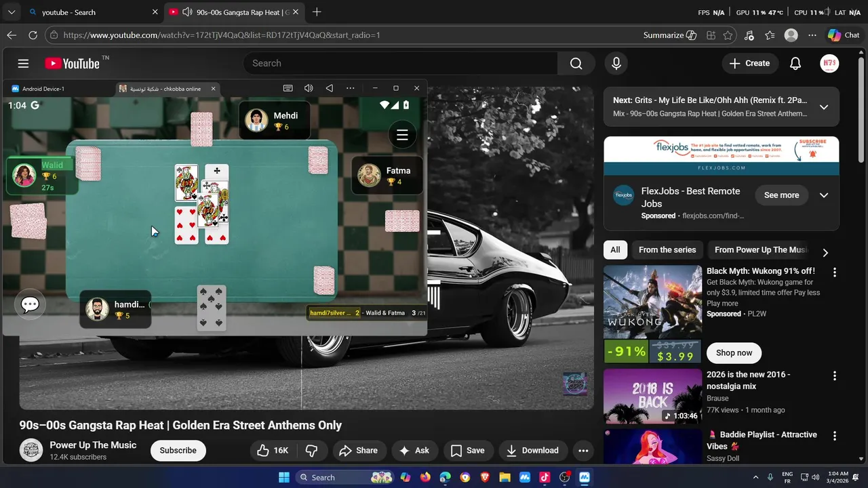Screen dimensions: 868x488
Task: Open the hamburger menu in chkobba game
Action: 402,135
